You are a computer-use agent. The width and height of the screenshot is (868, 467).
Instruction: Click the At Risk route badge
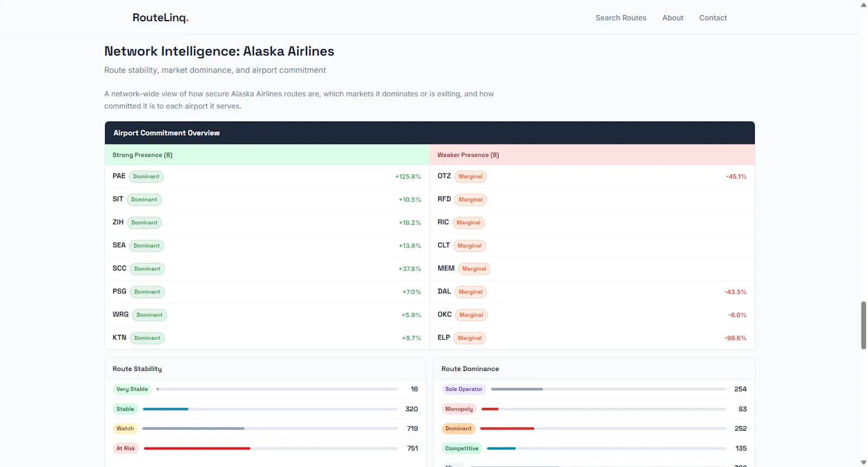pos(125,449)
